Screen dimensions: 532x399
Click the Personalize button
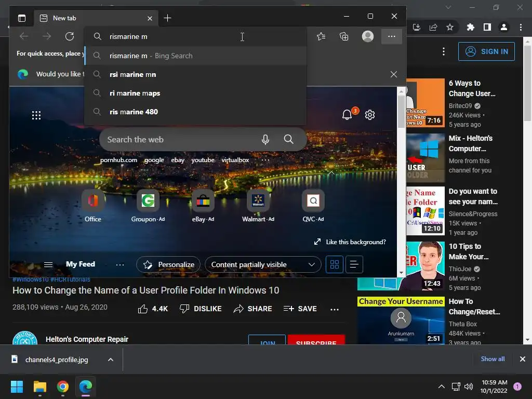(168, 264)
